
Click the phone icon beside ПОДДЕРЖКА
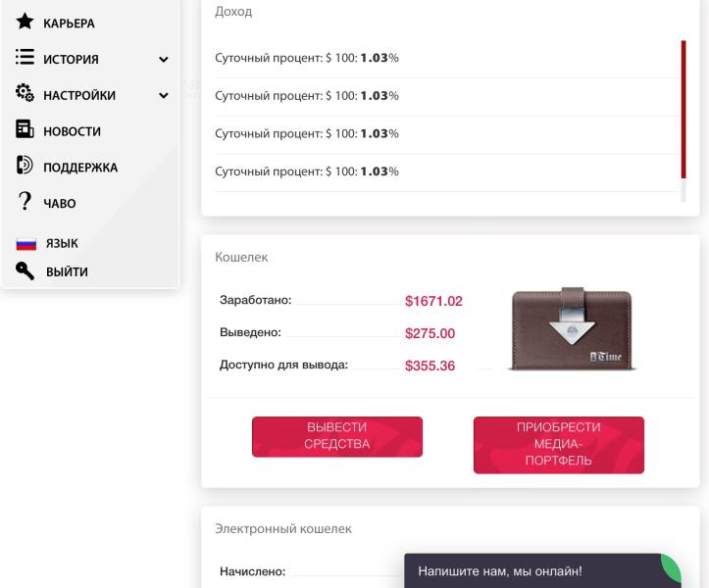pyautogui.click(x=25, y=165)
